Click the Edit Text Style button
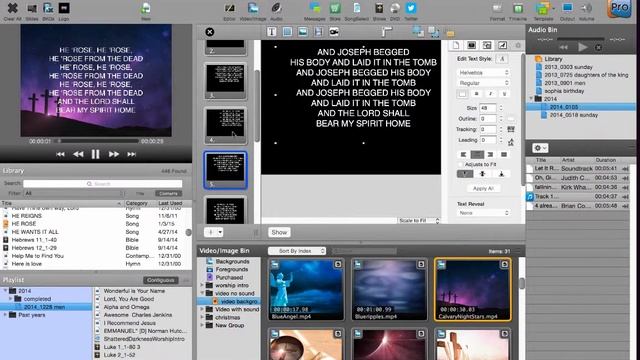 coord(502,59)
